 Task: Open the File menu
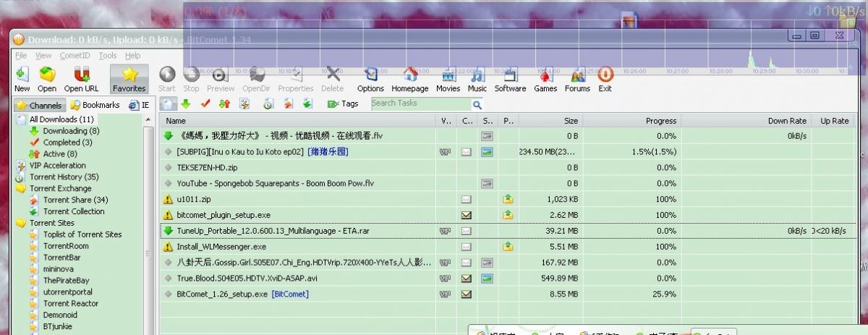click(x=20, y=55)
